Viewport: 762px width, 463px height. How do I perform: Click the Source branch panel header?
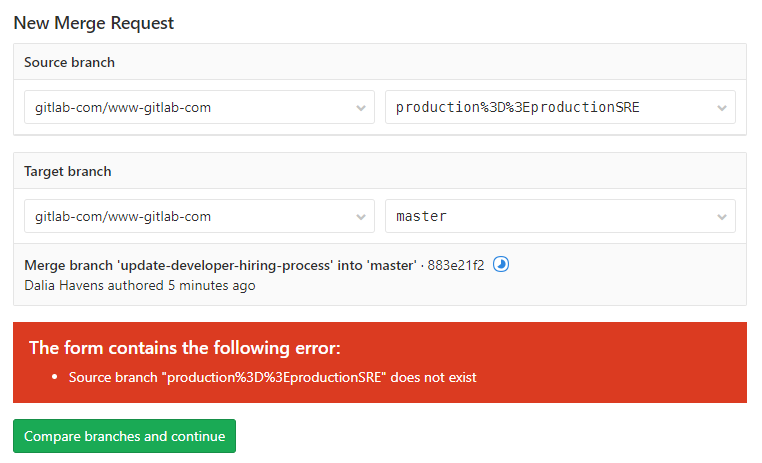(x=380, y=62)
